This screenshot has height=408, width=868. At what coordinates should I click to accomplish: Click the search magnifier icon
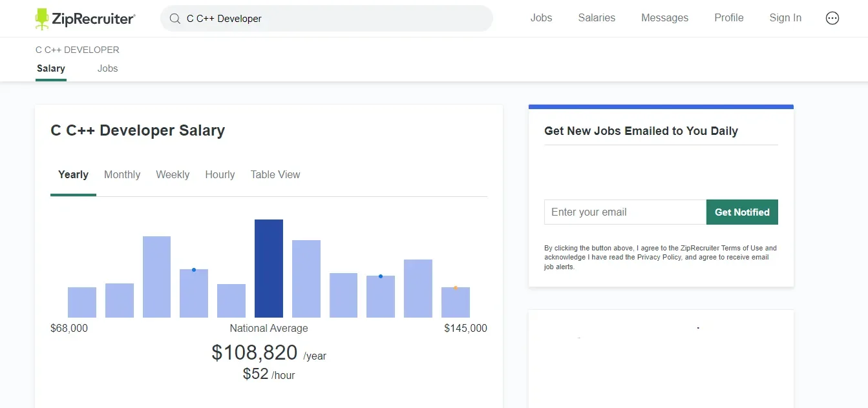point(175,19)
